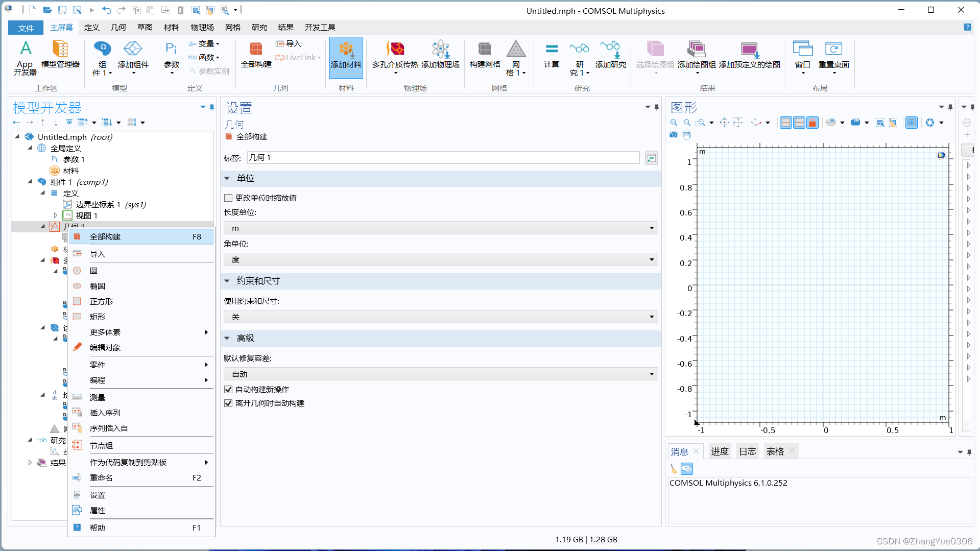This screenshot has width=980, height=551.
Task: Toggle the first highlighted split-view button in graphics toolbar
Action: pos(786,123)
